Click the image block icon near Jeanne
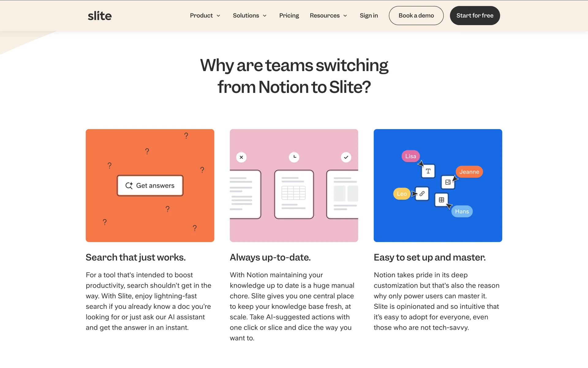This screenshot has width=588, height=368. (x=448, y=182)
